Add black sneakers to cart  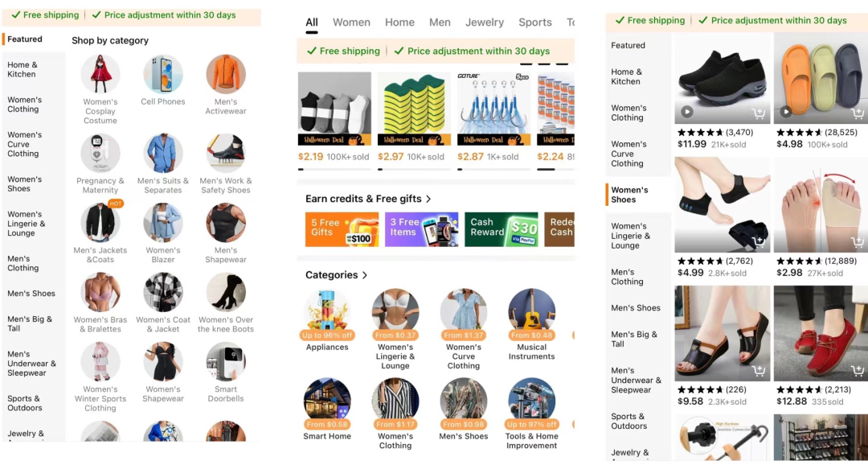click(759, 113)
